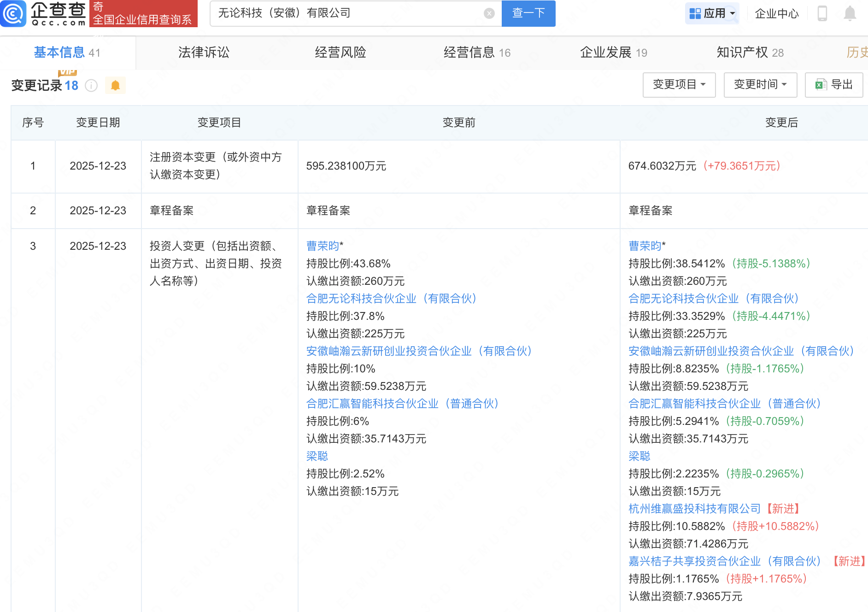Viewport: 868px width, 612px height.
Task: Export records via 导出 Excel button
Action: click(833, 85)
